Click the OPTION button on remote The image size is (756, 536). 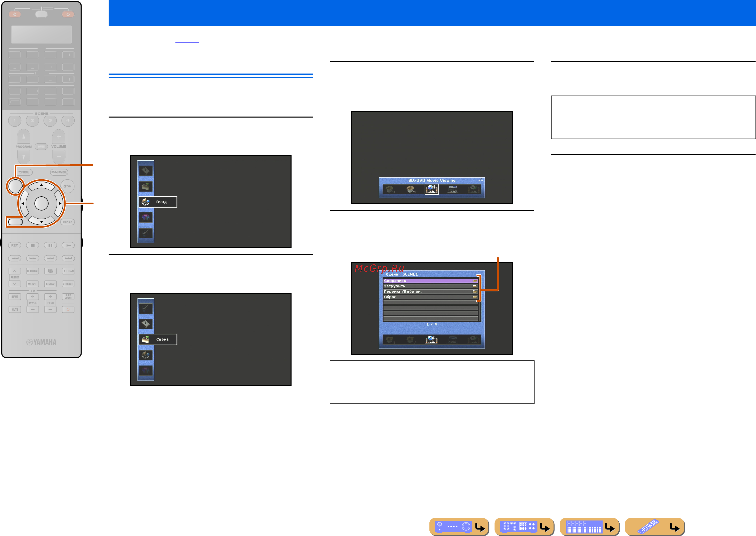[67, 186]
